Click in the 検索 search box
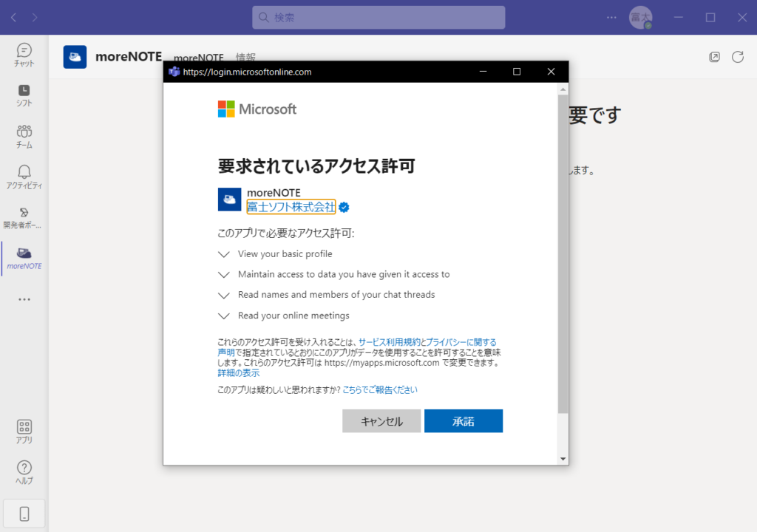This screenshot has width=757, height=532. coord(378,18)
